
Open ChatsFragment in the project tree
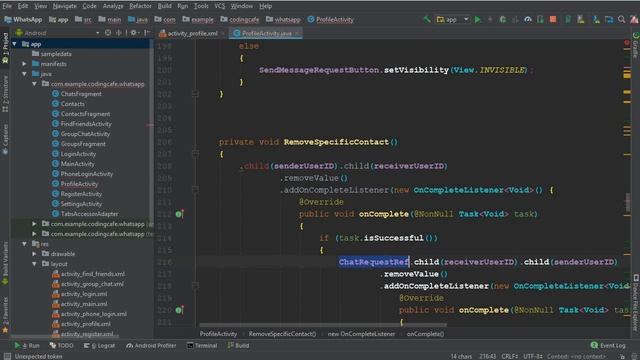click(x=81, y=94)
